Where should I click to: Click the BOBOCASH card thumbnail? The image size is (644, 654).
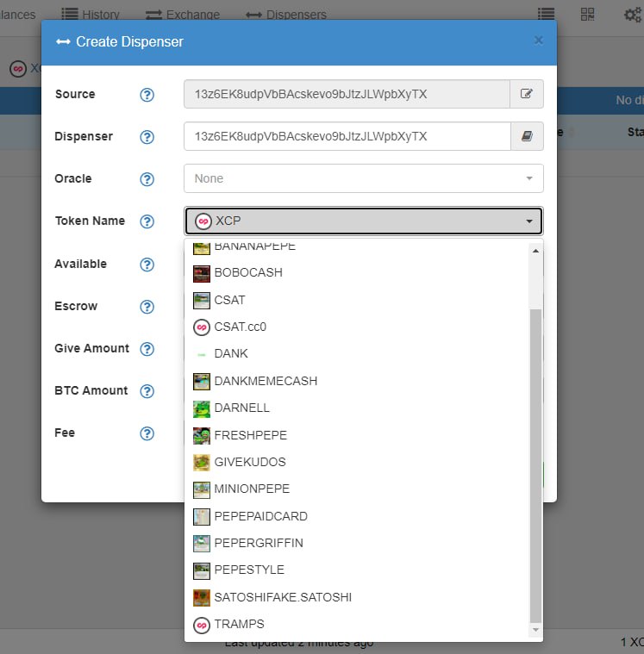coord(202,274)
